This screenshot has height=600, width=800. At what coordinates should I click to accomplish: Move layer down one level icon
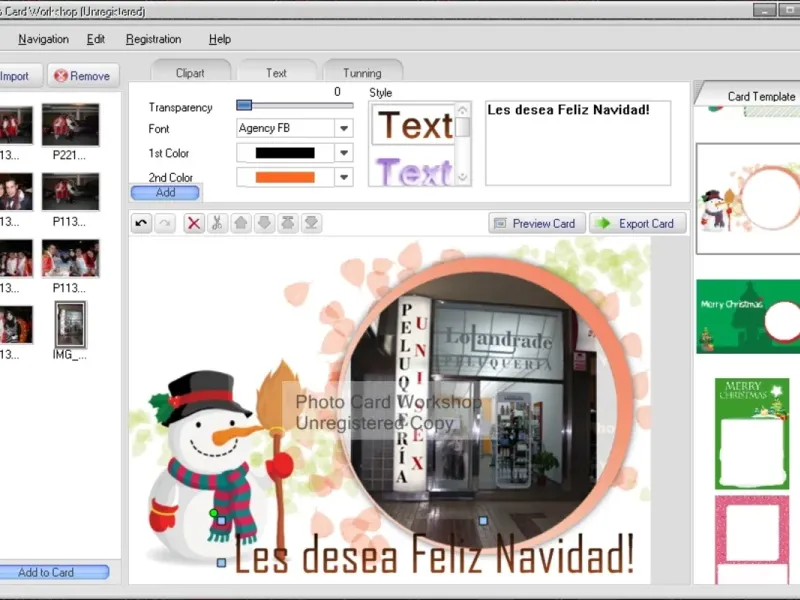pyautogui.click(x=264, y=223)
